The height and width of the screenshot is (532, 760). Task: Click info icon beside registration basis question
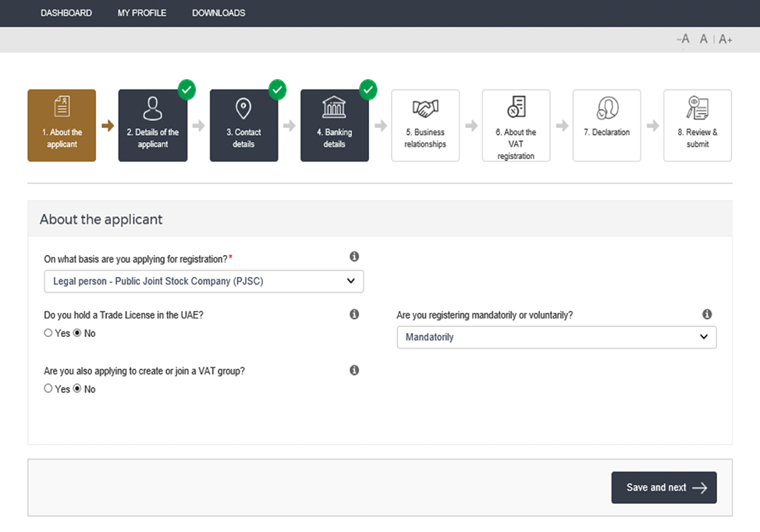354,257
